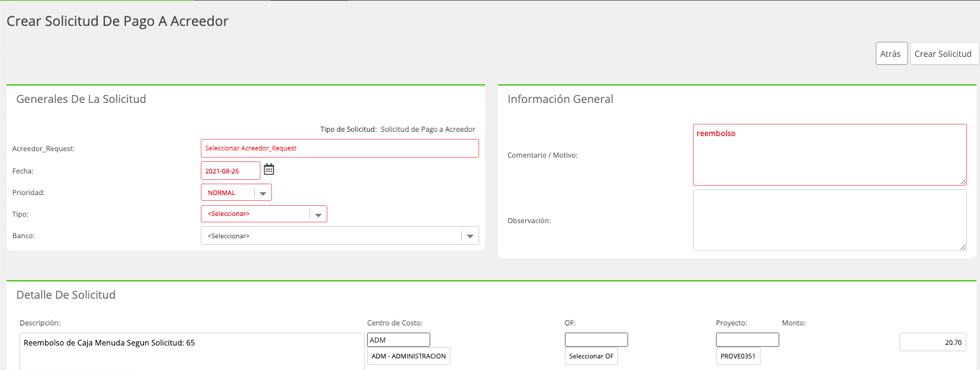The height and width of the screenshot is (370, 980).
Task: Click the Banco: label
Action: click(x=24, y=235)
